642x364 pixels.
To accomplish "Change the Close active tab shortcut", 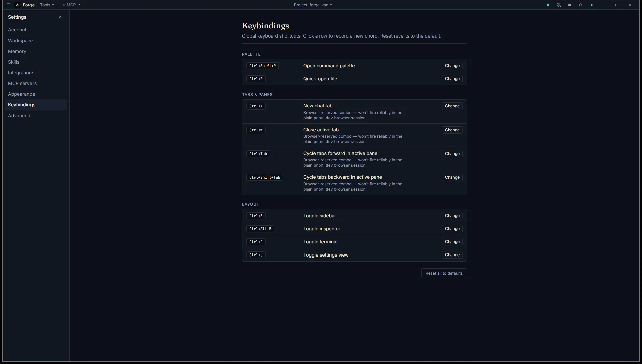I will (x=452, y=130).
